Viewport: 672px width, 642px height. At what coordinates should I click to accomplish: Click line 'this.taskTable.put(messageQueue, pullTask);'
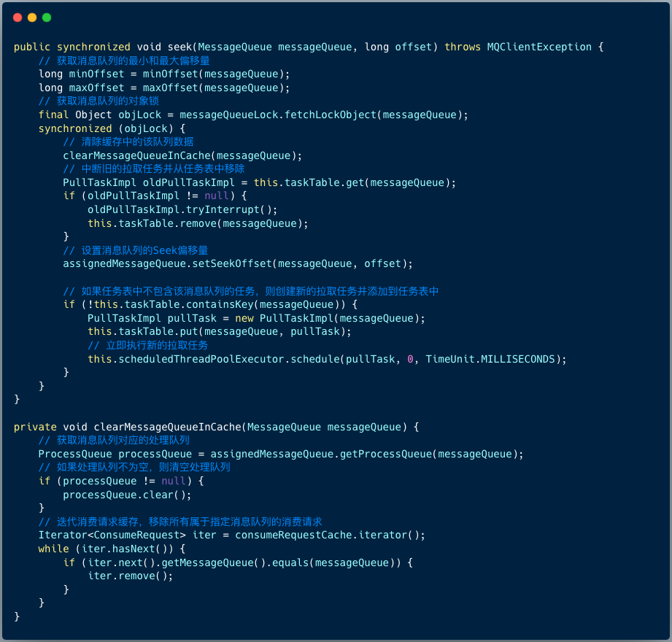tap(220, 332)
